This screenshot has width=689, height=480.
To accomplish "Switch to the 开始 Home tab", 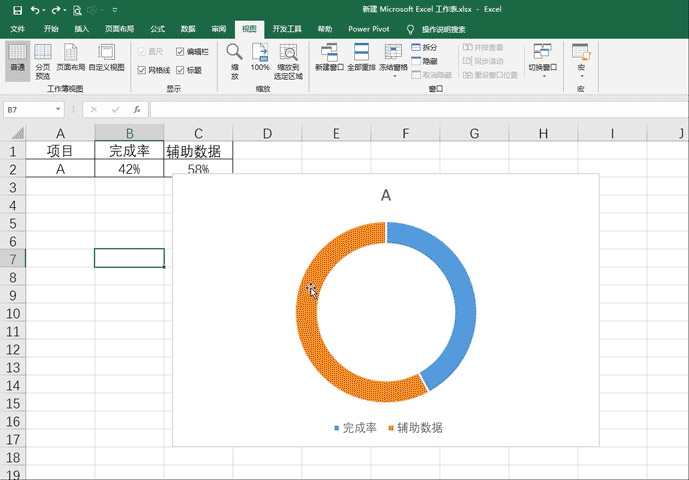I will [51, 29].
